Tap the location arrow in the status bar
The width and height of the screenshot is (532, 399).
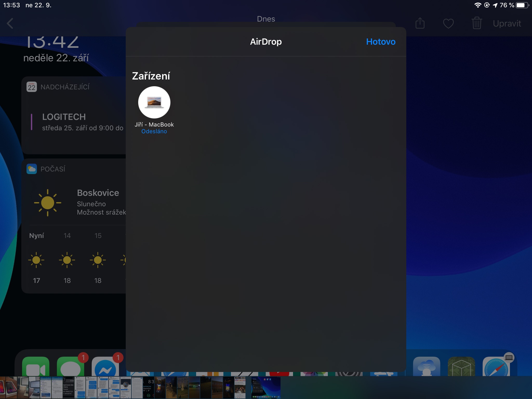tap(495, 5)
